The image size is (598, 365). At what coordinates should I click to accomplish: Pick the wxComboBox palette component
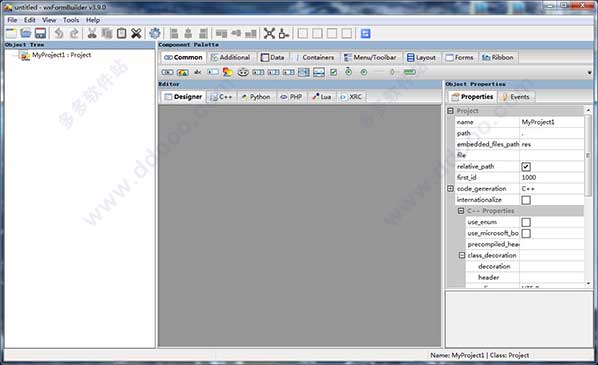[258, 72]
